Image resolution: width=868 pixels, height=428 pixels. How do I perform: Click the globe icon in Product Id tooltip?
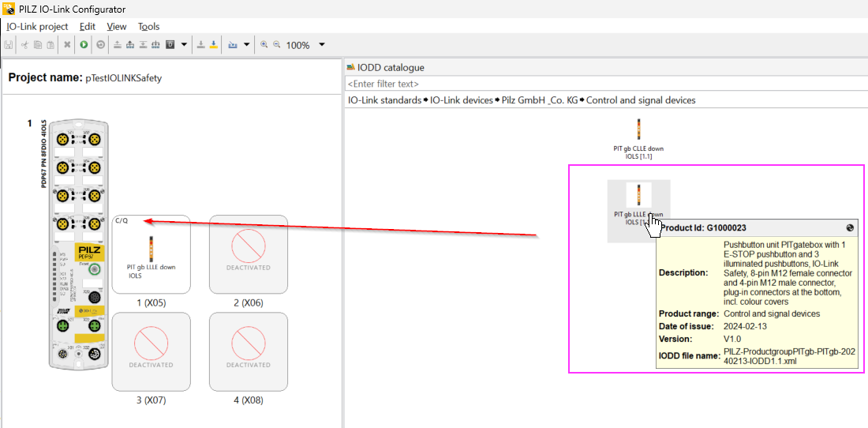point(850,227)
